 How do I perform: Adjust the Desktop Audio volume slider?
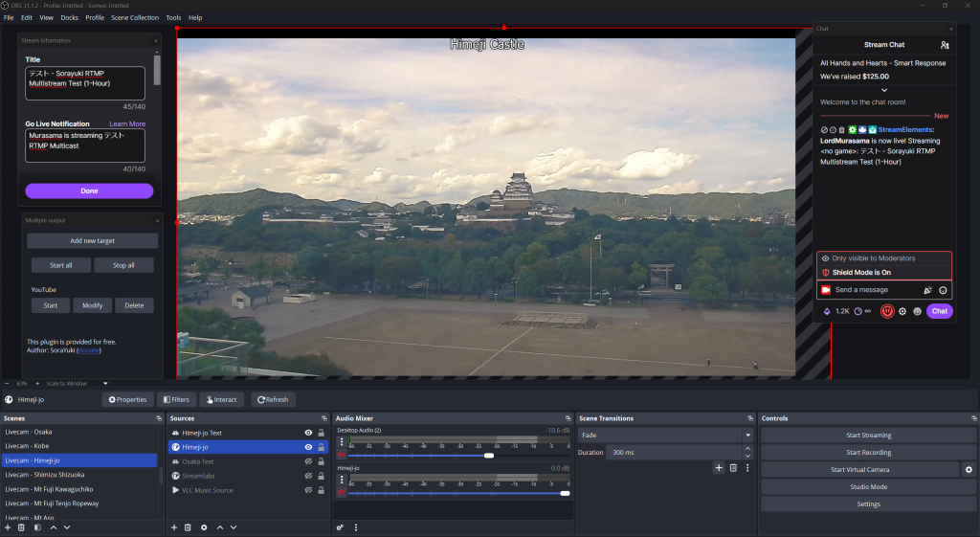pos(489,456)
